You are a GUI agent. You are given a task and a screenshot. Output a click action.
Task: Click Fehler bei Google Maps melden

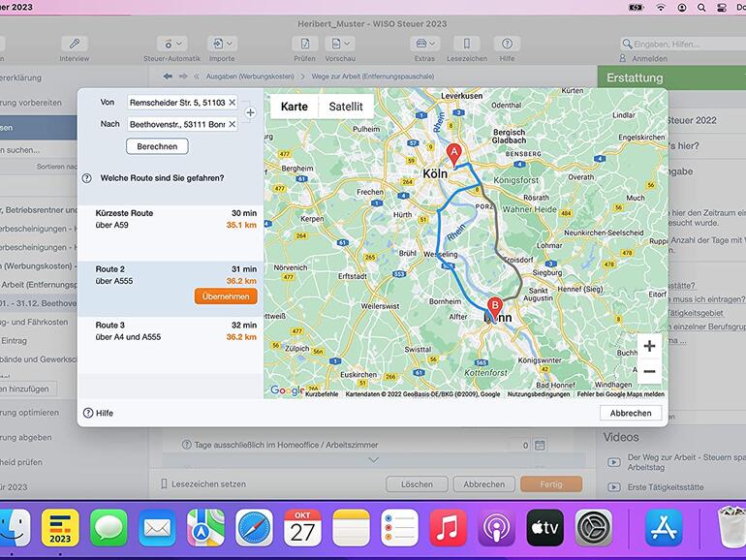click(x=621, y=394)
